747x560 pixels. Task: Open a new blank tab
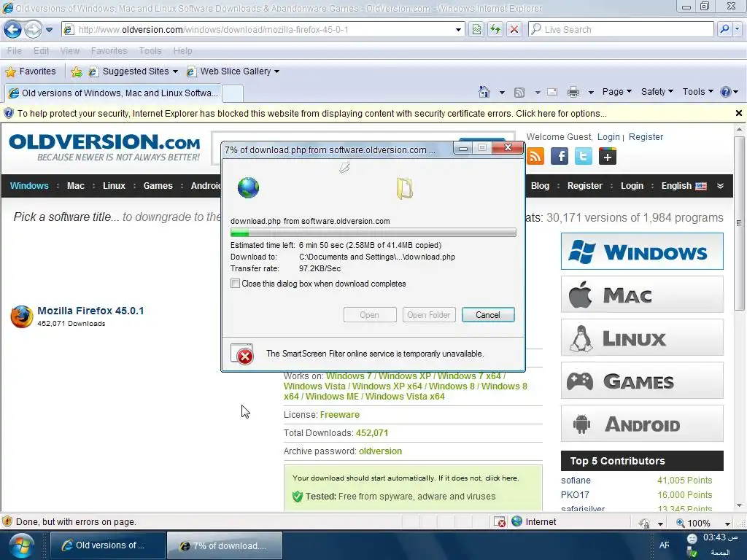click(x=233, y=93)
